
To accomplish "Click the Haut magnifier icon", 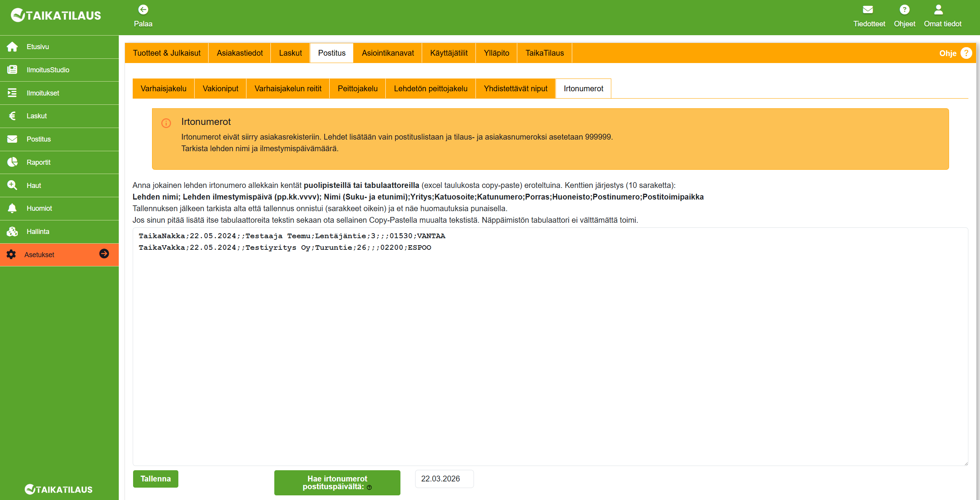I will (12, 185).
